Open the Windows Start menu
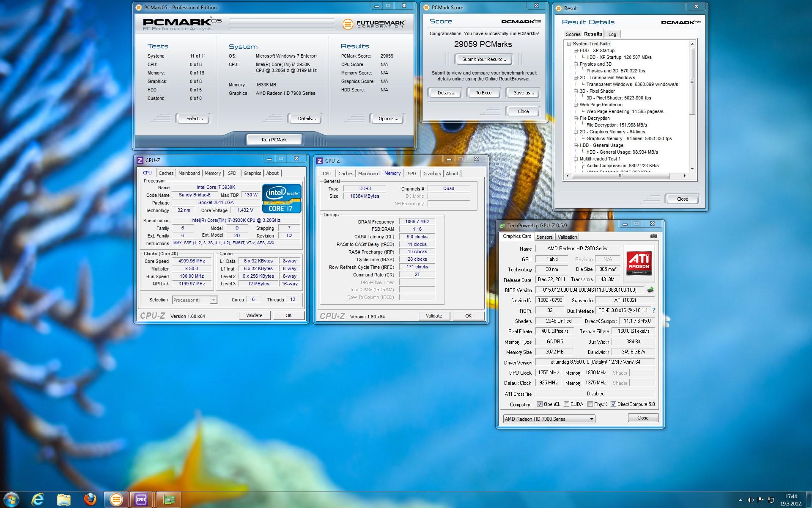 [11, 500]
